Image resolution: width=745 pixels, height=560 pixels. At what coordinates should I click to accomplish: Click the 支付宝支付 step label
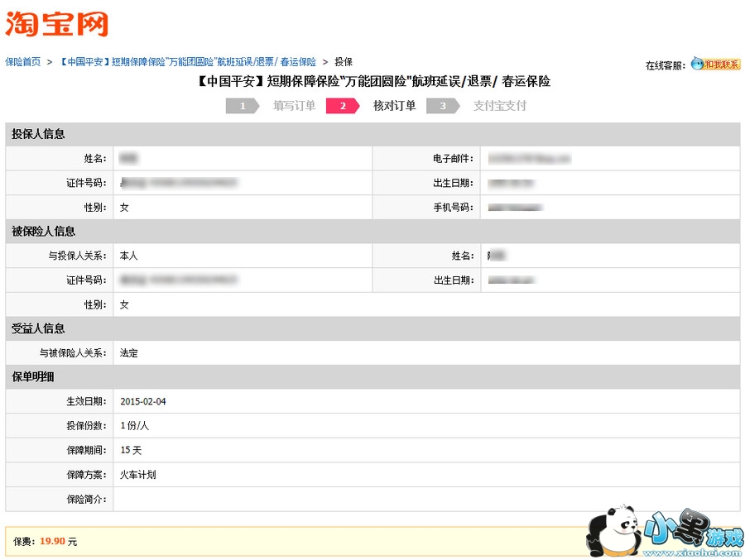tap(500, 105)
